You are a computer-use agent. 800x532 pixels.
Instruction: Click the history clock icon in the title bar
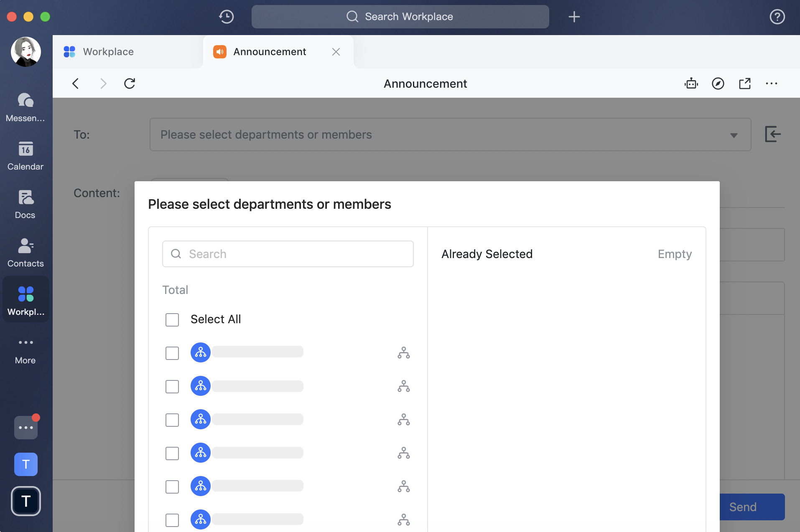(226, 17)
